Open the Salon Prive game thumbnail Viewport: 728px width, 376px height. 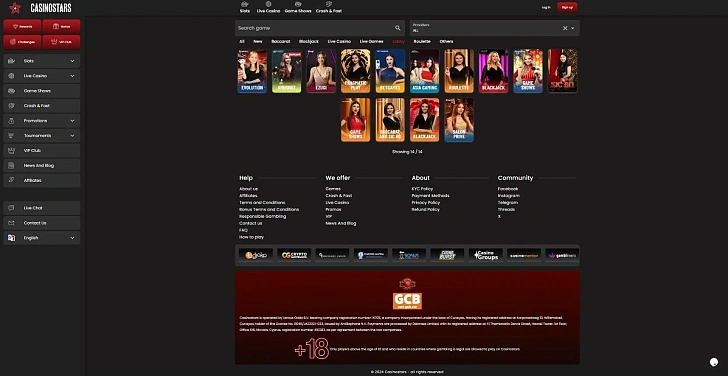pyautogui.click(x=459, y=120)
